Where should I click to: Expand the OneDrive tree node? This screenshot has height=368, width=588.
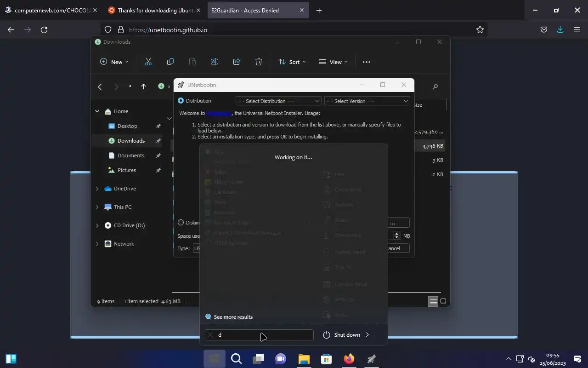point(97,189)
